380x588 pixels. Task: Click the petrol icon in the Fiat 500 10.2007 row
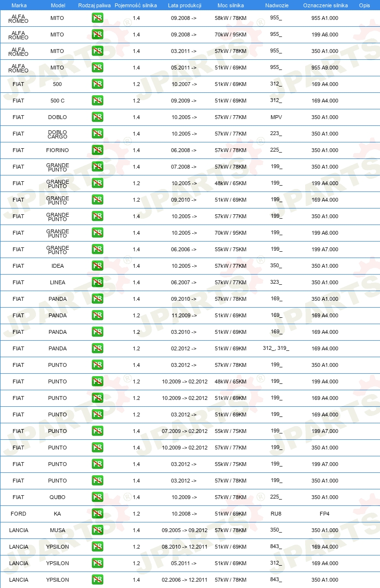97,84
